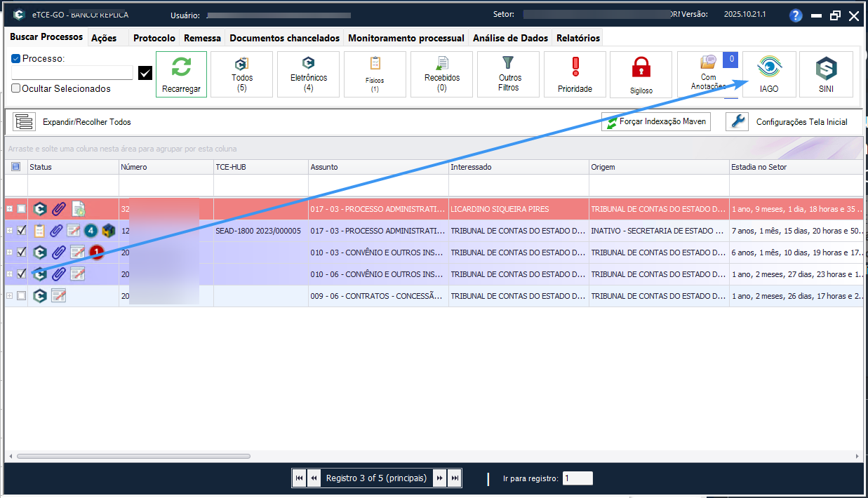Image resolution: width=868 pixels, height=498 pixels.
Task: Expand the red highlighted process row
Action: click(10, 209)
